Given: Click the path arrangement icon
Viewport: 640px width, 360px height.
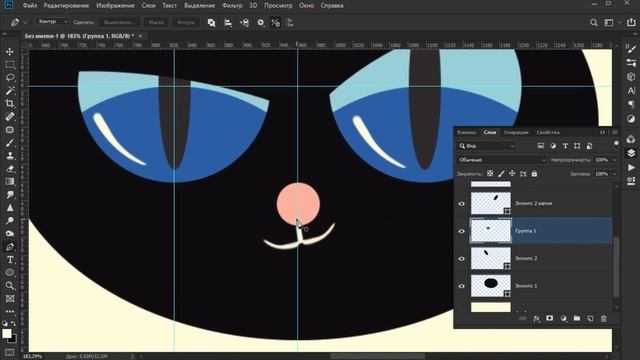Looking at the screenshot, I should pos(244,23).
